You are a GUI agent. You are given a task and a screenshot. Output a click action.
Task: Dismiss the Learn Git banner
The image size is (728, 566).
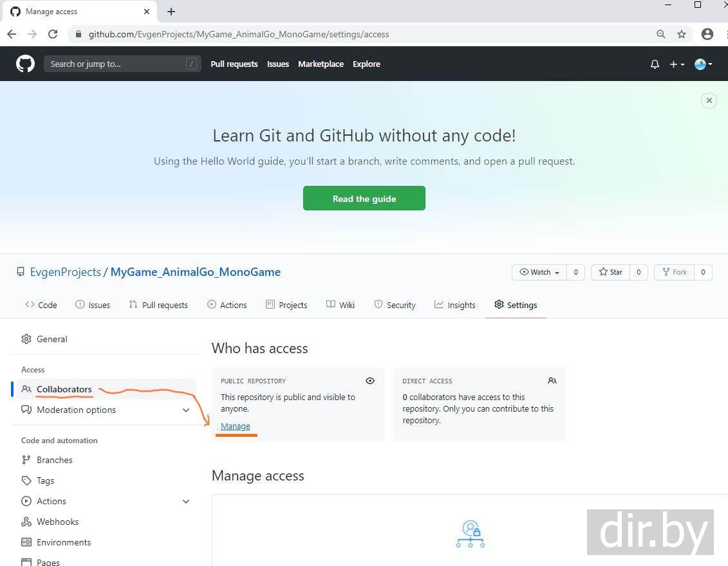[709, 100]
